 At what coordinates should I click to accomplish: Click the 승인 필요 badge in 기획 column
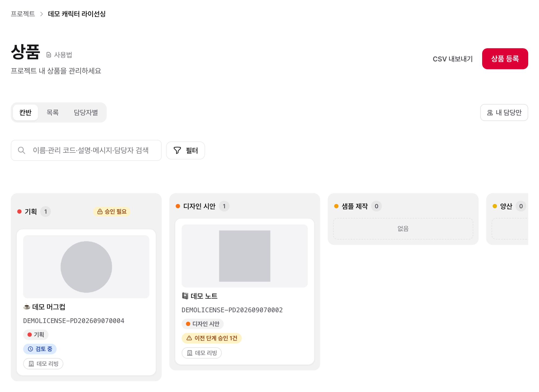pos(112,211)
